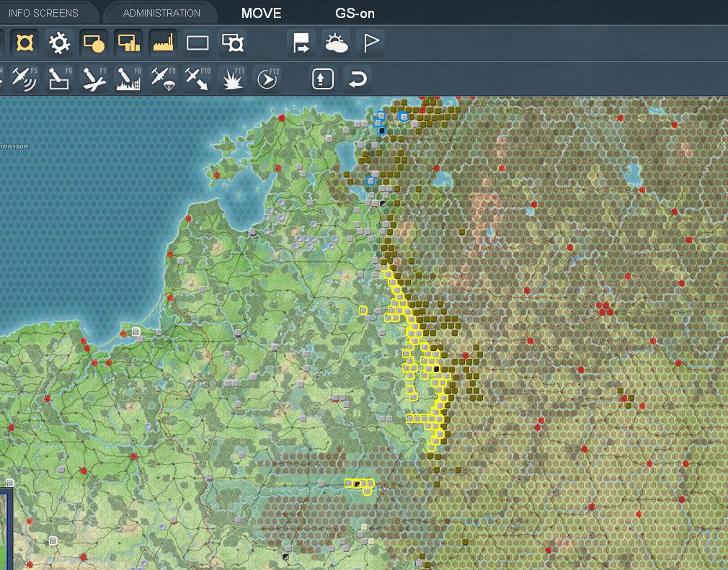Screen dimensions: 728x570
Task: Select the F7 bomb airfield mode
Action: pos(94,79)
